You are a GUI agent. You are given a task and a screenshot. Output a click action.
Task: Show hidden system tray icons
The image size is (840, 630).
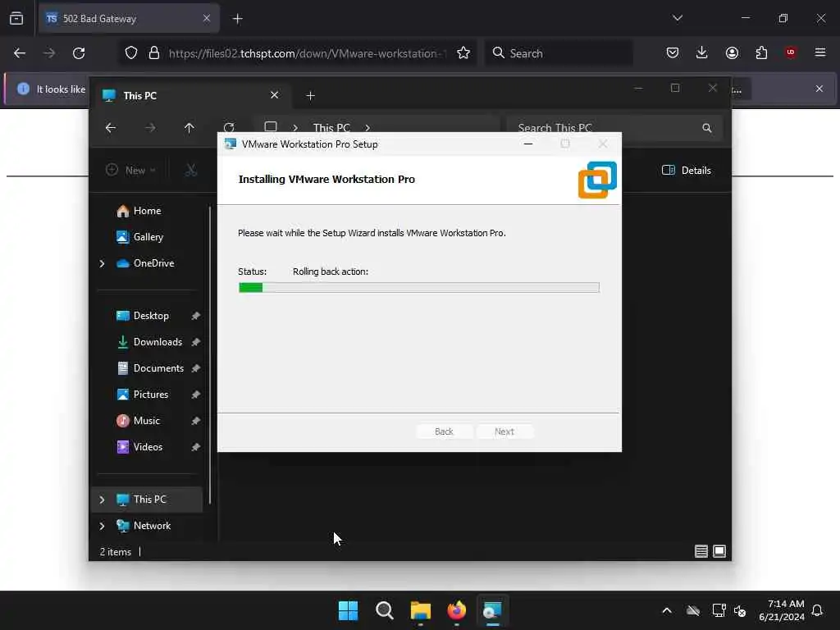(x=667, y=610)
